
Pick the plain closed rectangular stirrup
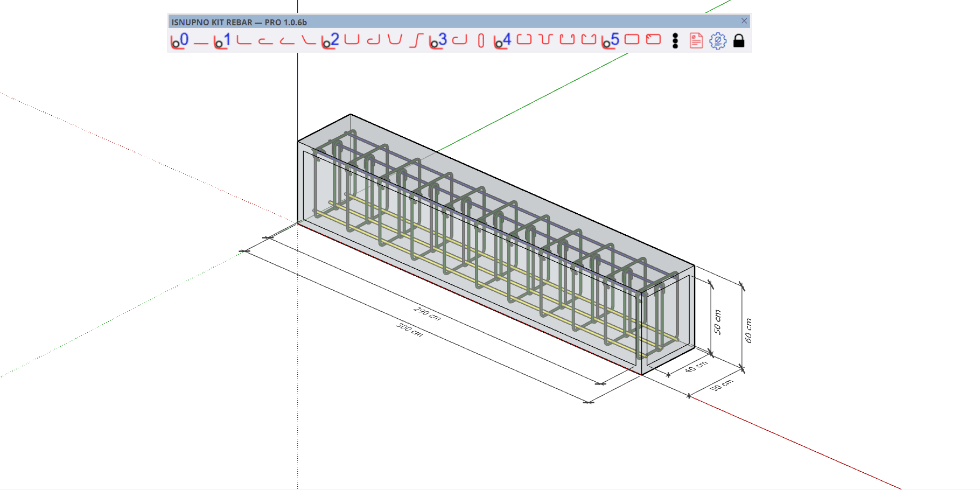click(x=632, y=40)
